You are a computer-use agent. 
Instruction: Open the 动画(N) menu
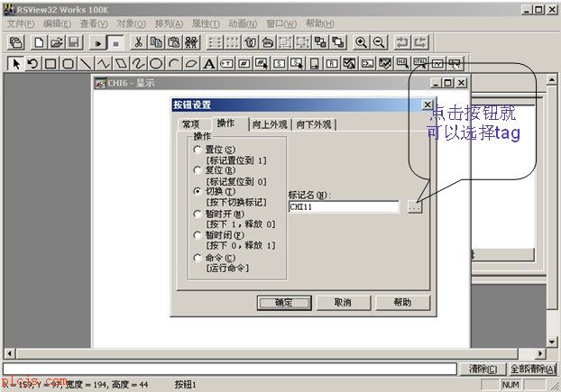coord(243,23)
